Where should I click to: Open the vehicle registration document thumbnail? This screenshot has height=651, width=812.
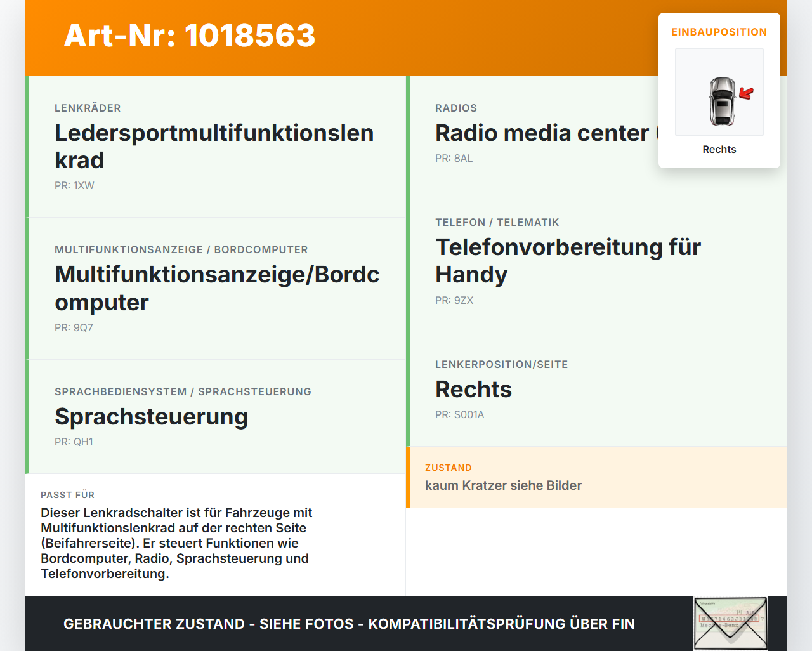pyautogui.click(x=730, y=623)
